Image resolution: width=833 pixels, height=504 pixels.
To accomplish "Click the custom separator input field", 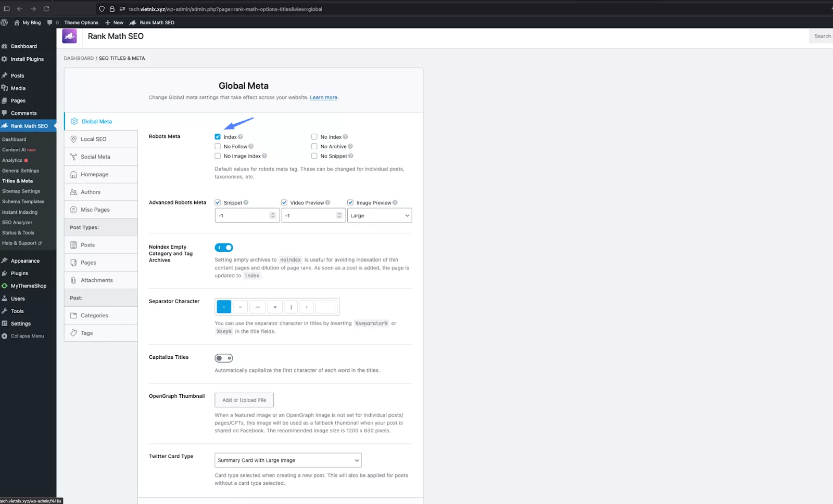I will pos(326,306).
